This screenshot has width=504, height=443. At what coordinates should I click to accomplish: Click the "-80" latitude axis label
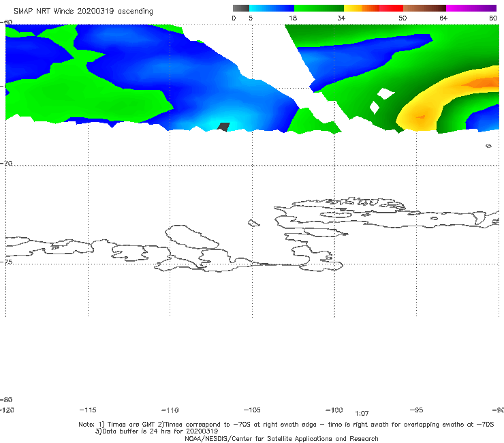(6, 399)
